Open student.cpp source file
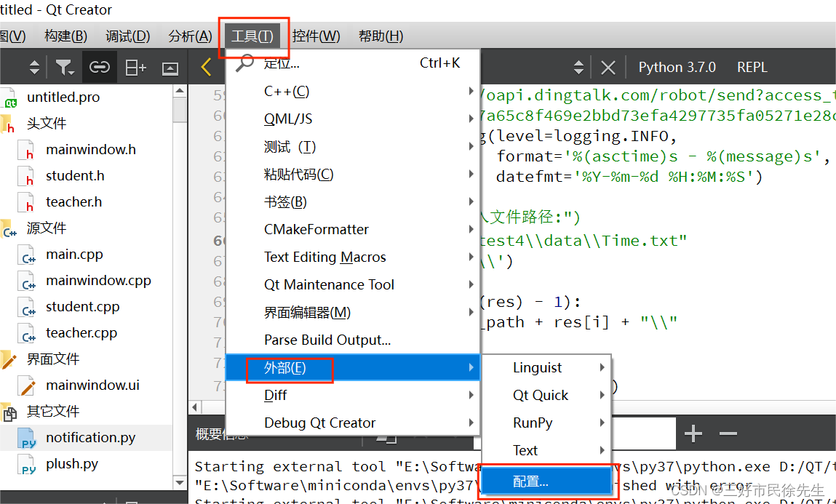The height and width of the screenshot is (504, 836). [83, 307]
